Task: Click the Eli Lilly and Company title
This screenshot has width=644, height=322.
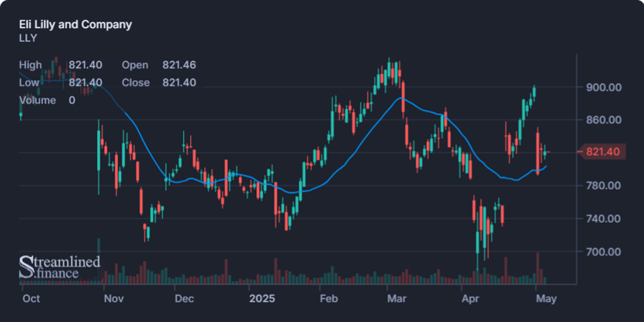Action: (75, 24)
